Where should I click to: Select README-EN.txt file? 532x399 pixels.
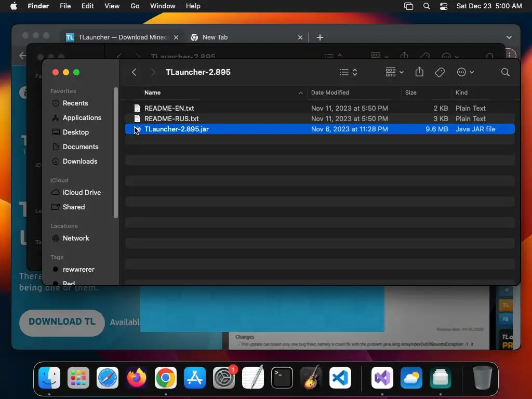[x=320, y=108]
